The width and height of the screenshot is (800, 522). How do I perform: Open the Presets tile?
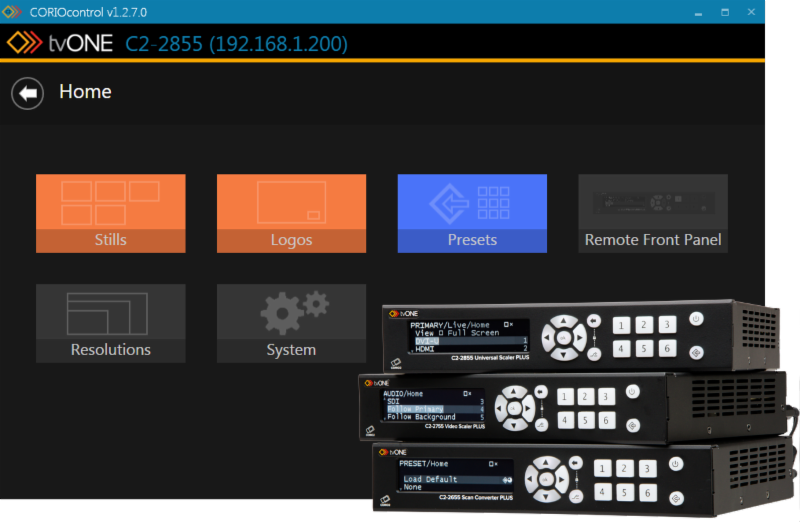coord(472,213)
